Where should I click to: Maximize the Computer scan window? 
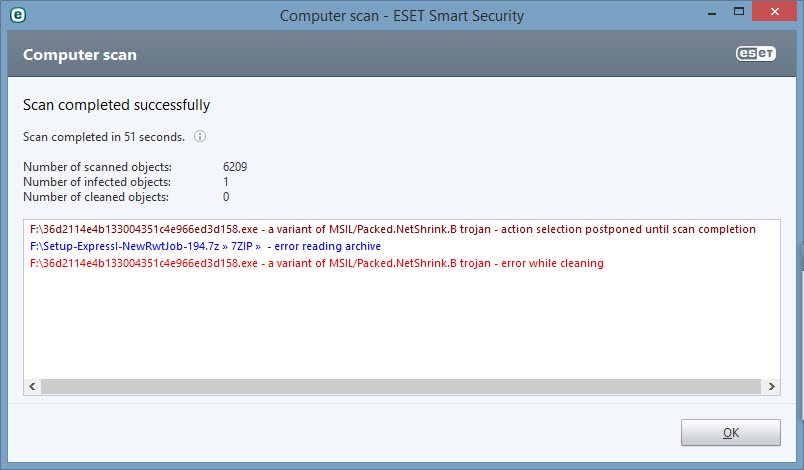click(738, 12)
